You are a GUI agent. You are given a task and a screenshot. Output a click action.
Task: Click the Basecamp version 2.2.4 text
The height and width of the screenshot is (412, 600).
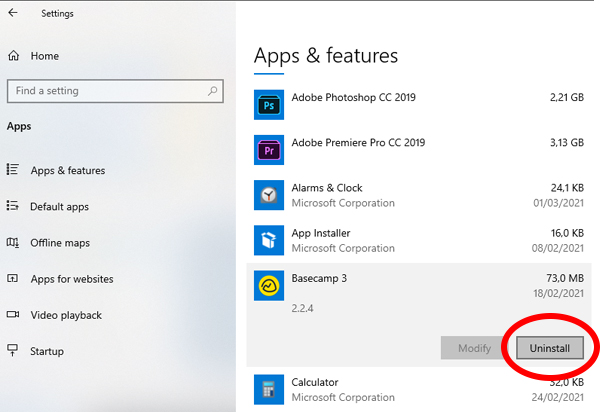pyautogui.click(x=302, y=308)
